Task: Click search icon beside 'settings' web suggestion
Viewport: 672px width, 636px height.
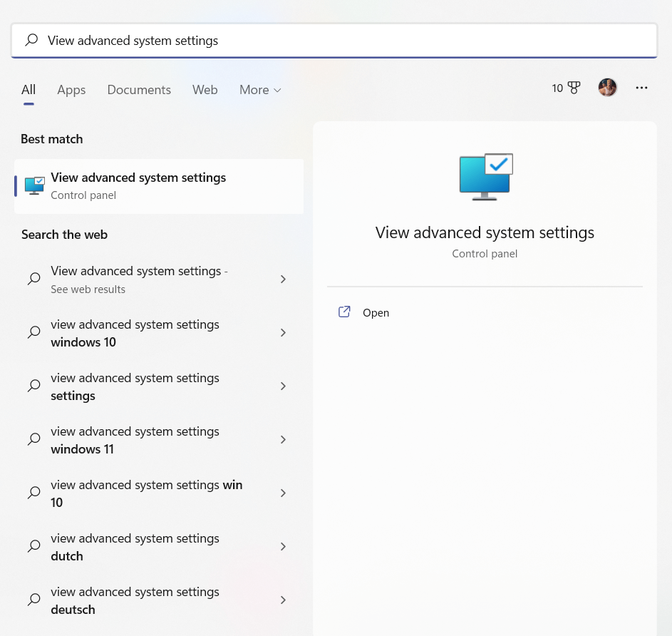Action: tap(34, 386)
